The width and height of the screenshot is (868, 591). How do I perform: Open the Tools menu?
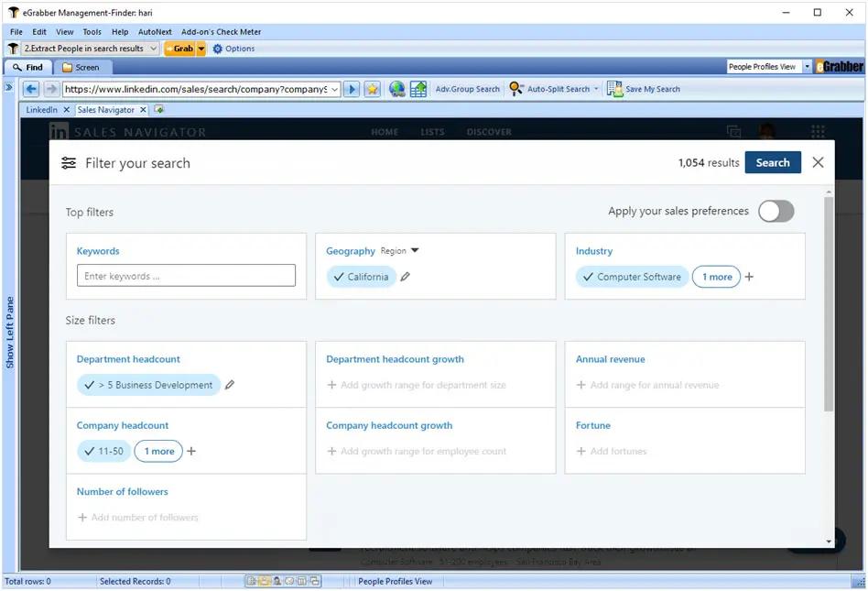tap(92, 31)
